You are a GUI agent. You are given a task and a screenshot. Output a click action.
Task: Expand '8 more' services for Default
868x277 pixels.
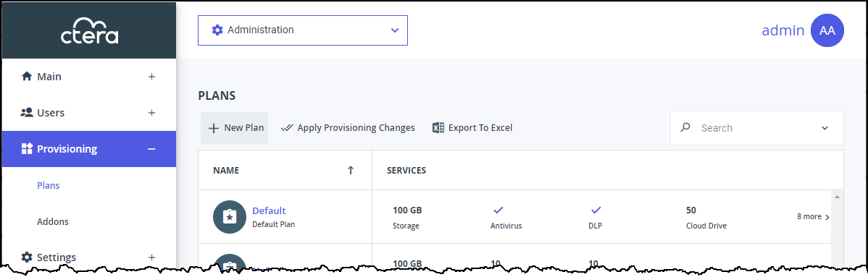click(x=813, y=217)
